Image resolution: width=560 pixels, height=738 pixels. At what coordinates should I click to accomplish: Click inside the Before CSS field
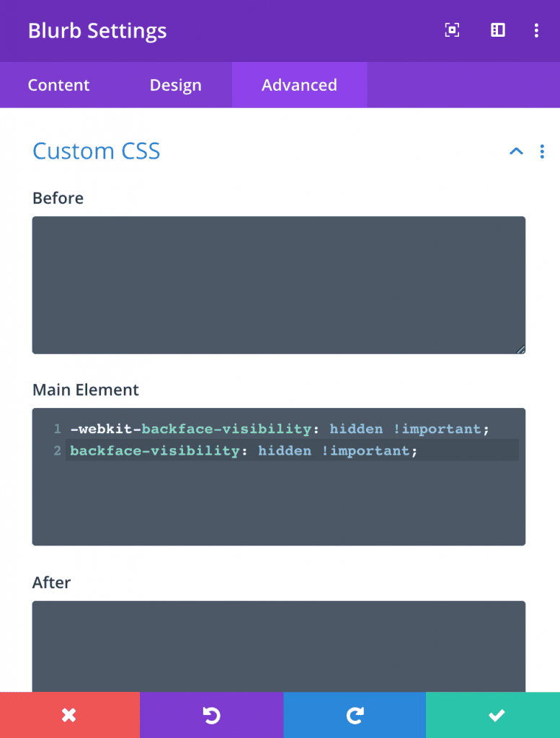point(279,285)
